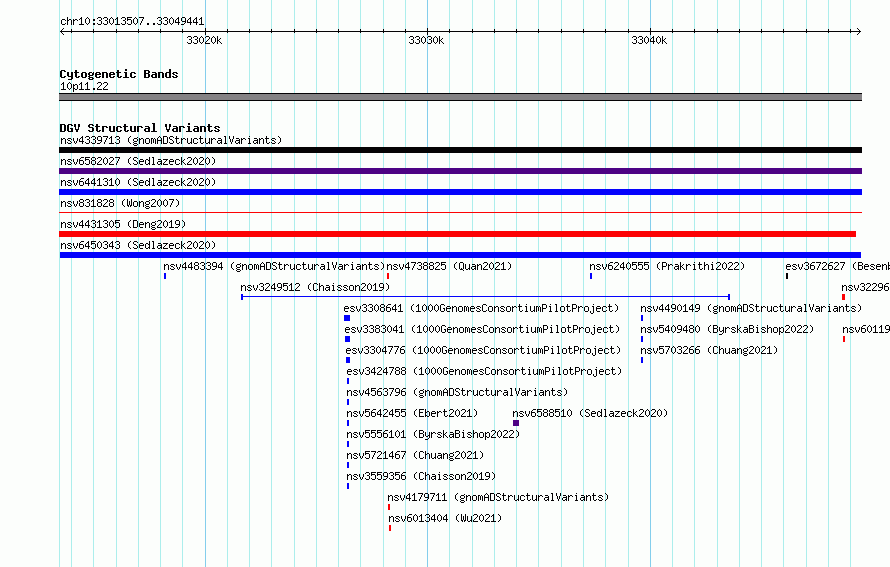This screenshot has height=567, width=890.
Task: Click the Cytogenetic Bands track title
Action: click(119, 74)
